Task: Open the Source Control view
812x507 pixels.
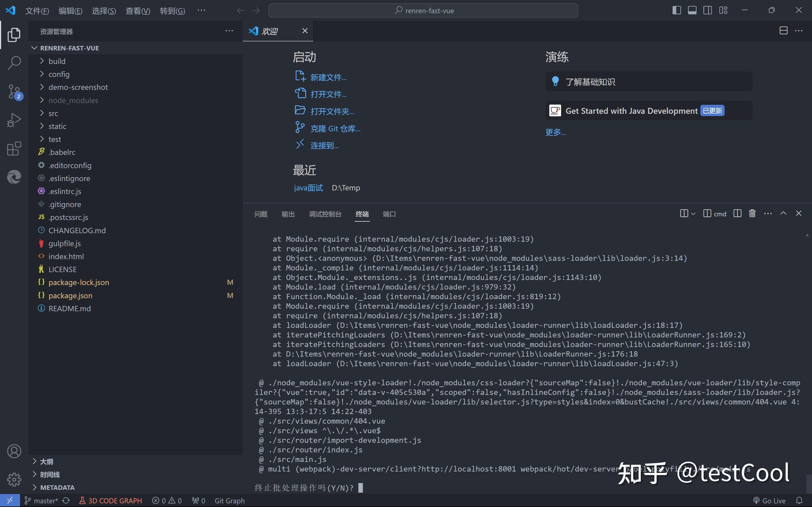Action: tap(14, 91)
